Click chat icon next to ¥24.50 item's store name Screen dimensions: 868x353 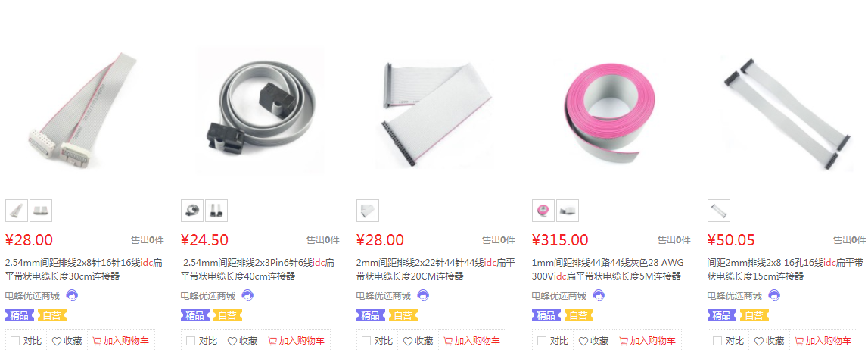point(247,295)
